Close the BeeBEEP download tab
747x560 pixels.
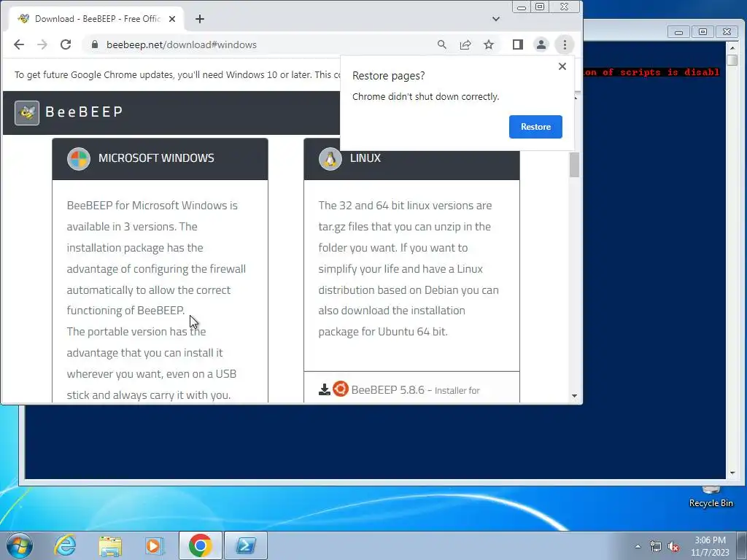click(172, 19)
